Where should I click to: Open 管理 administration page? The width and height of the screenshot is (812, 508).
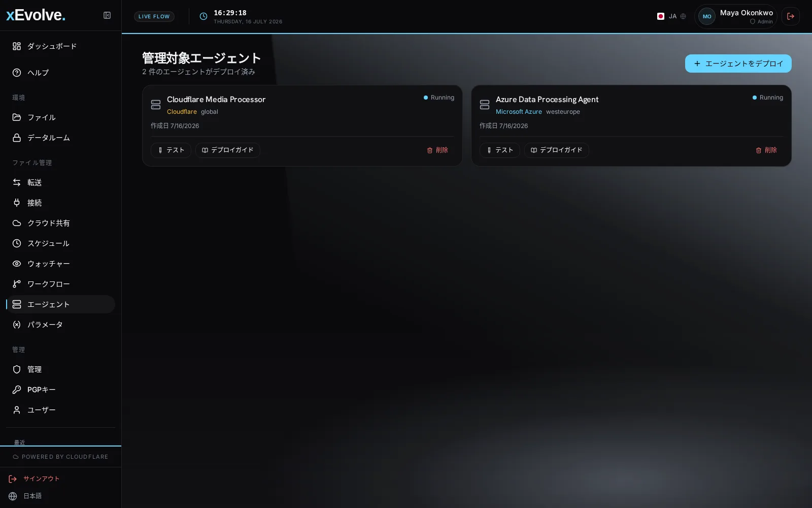coord(60,369)
